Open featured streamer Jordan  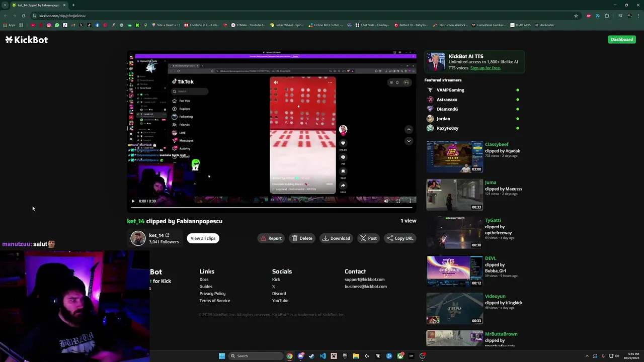[443, 119]
